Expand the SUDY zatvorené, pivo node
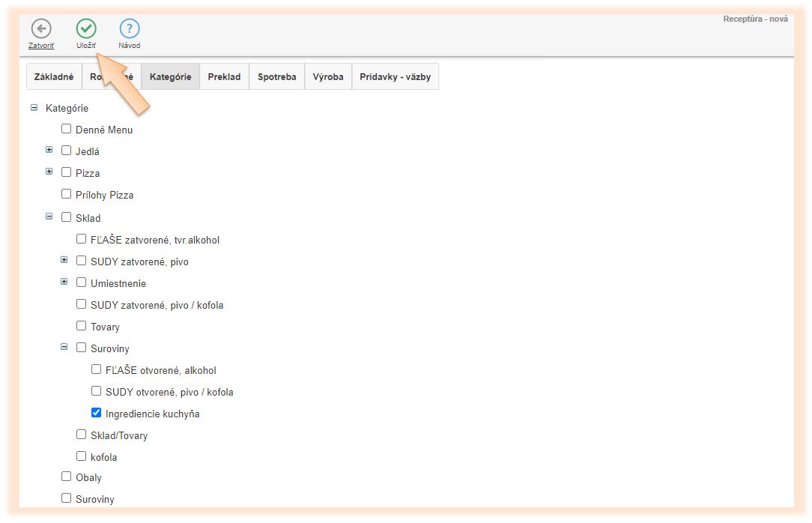This screenshot has width=812, height=523. (64, 261)
